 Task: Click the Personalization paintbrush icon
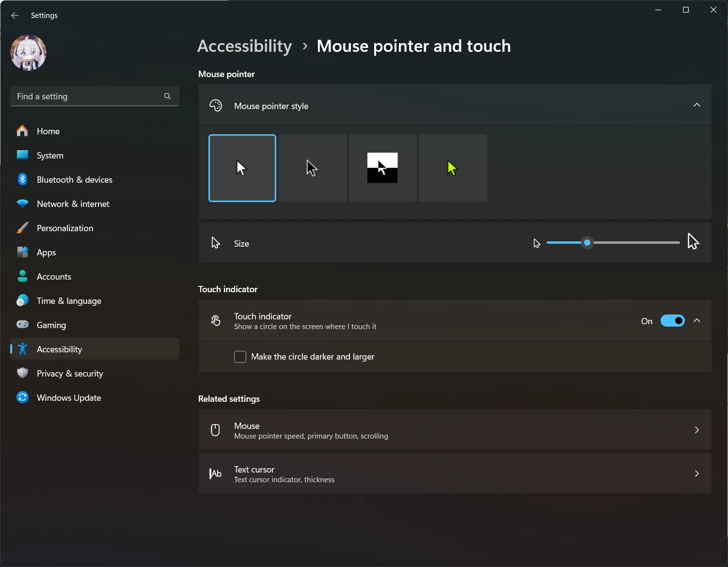point(22,228)
